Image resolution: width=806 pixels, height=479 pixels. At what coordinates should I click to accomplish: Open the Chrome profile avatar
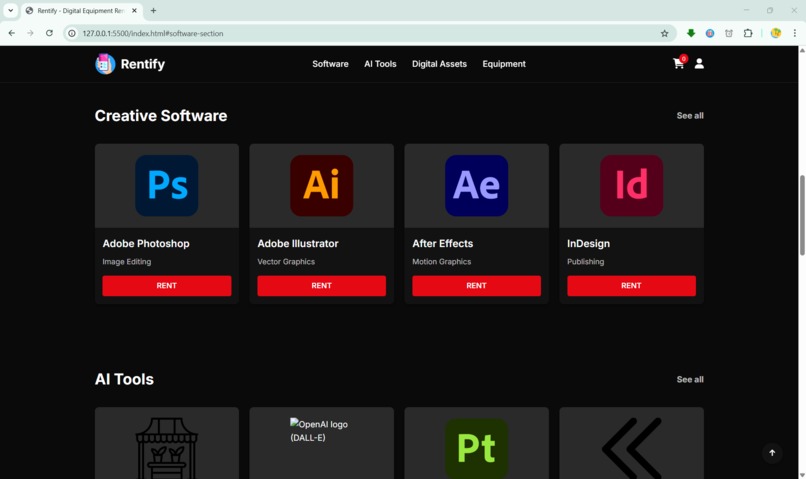coord(776,33)
